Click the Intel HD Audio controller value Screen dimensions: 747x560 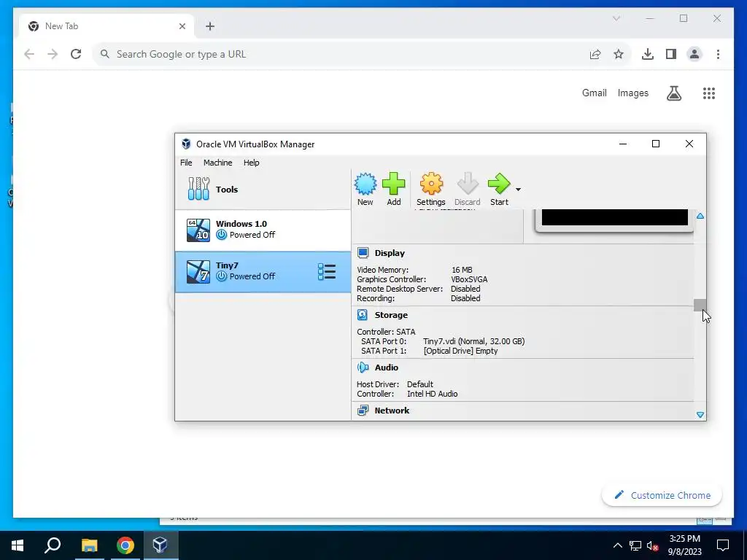tap(433, 393)
